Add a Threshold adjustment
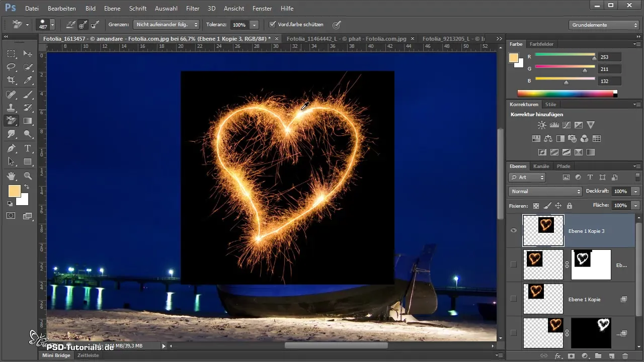 pyautogui.click(x=567, y=152)
